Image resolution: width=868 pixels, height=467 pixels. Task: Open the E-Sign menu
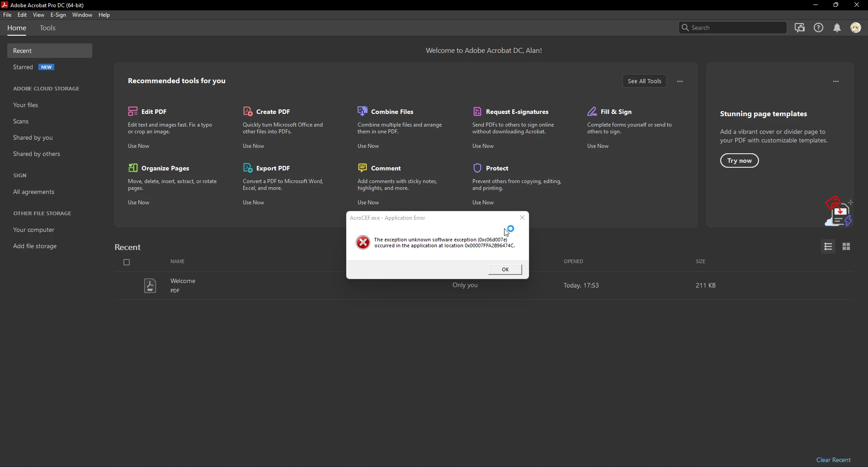click(58, 15)
